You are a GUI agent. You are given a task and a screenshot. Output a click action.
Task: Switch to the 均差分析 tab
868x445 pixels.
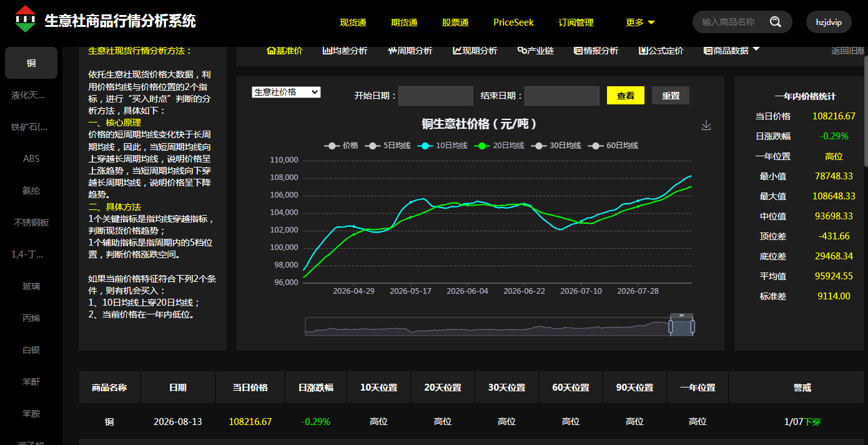coord(345,51)
